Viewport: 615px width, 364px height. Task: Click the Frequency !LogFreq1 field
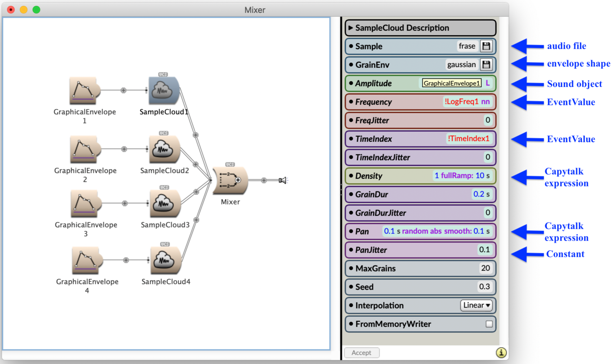point(467,102)
